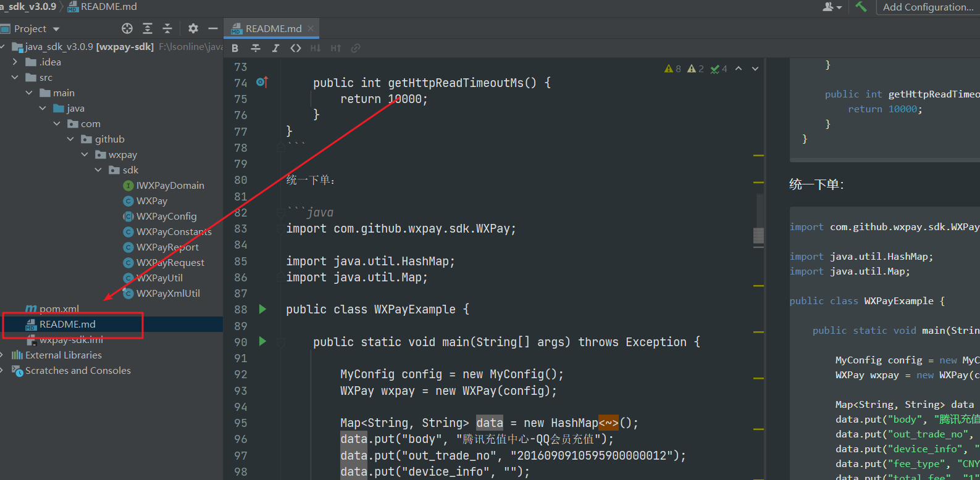
Task: Expand the .idea folder
Action: [15, 62]
